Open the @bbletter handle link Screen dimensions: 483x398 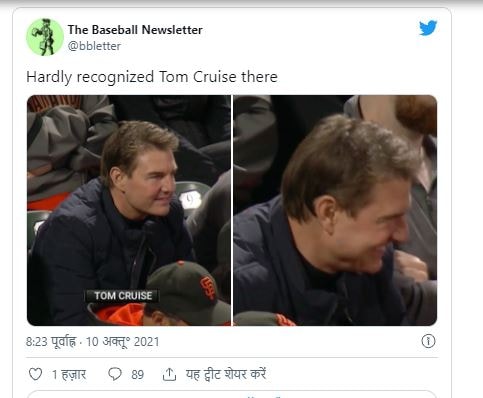point(94,46)
